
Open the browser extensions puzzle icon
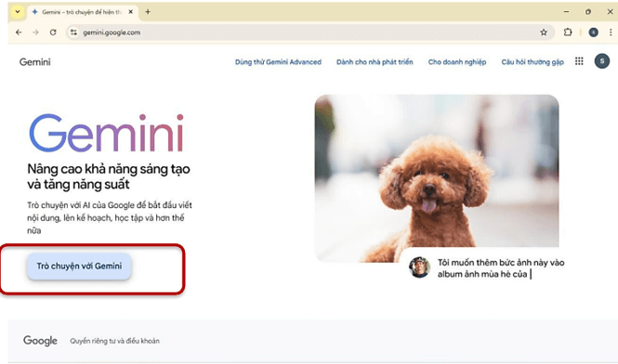[568, 32]
